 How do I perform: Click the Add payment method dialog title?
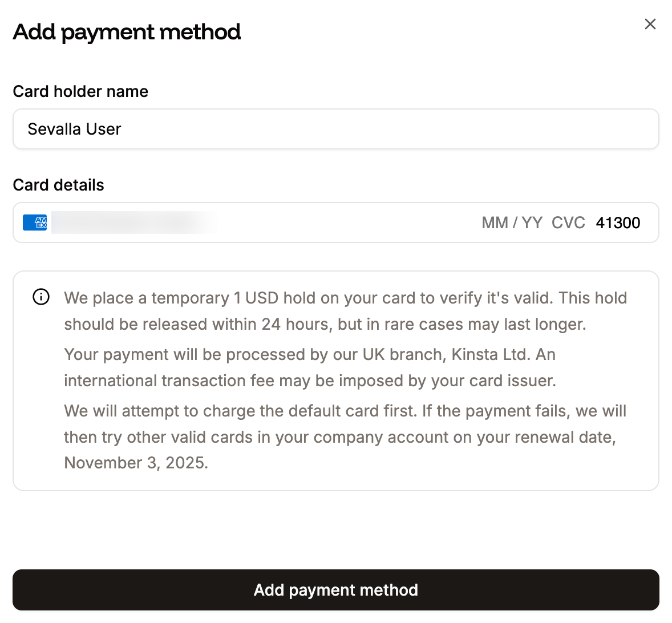click(x=127, y=32)
